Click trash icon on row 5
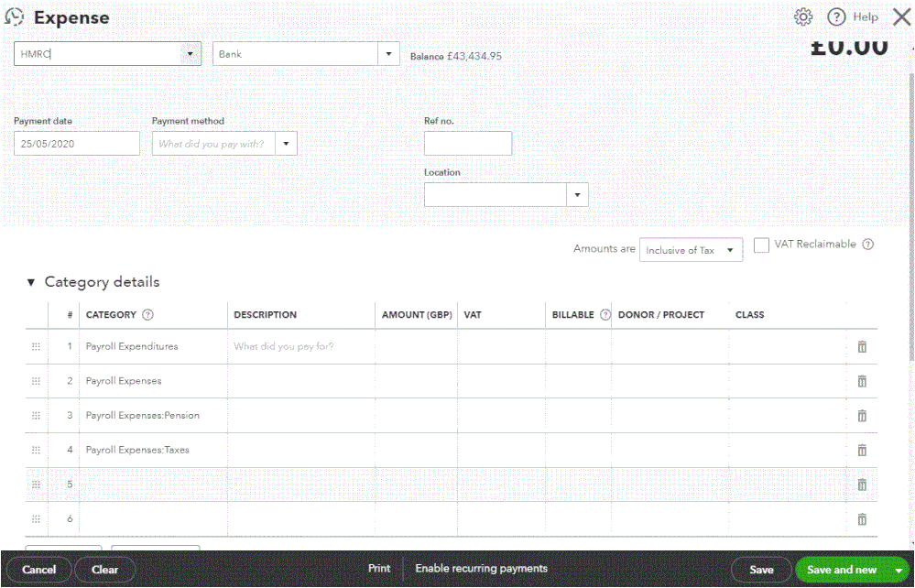The height and width of the screenshot is (588, 915). [862, 485]
